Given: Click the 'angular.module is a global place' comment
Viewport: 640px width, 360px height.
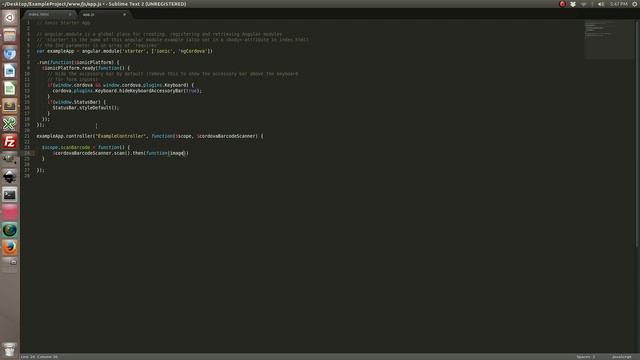Looking at the screenshot, I should 159,34.
